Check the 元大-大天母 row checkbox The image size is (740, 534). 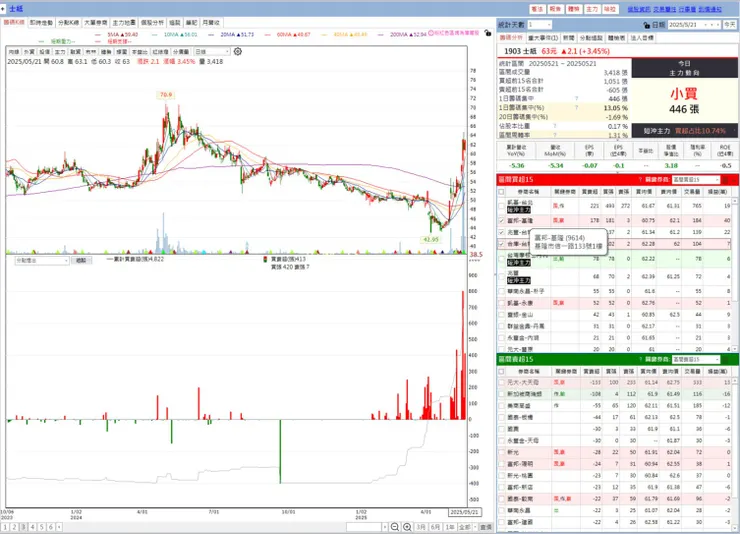(501, 382)
